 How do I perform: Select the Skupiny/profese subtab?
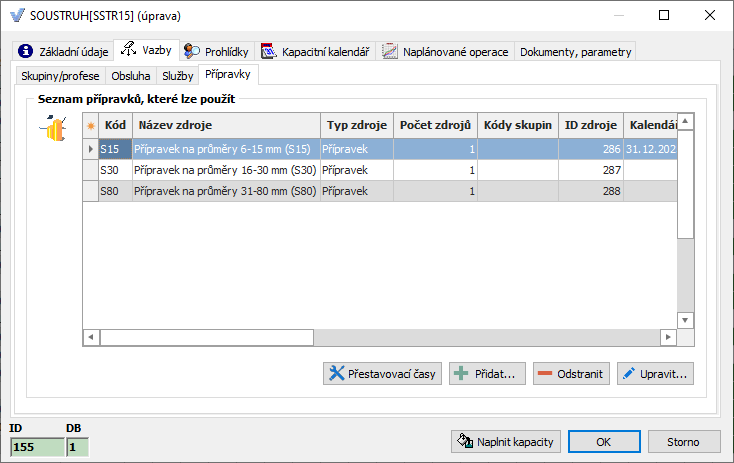coord(62,75)
